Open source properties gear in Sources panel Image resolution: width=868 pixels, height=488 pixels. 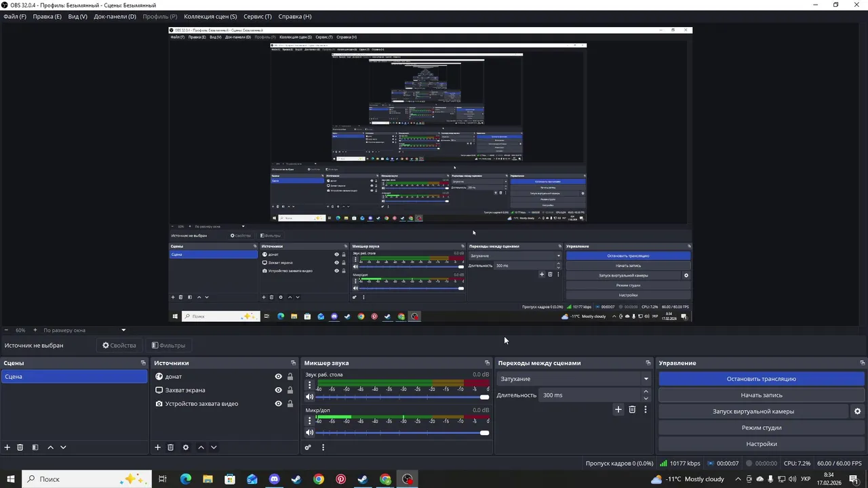[186, 447]
